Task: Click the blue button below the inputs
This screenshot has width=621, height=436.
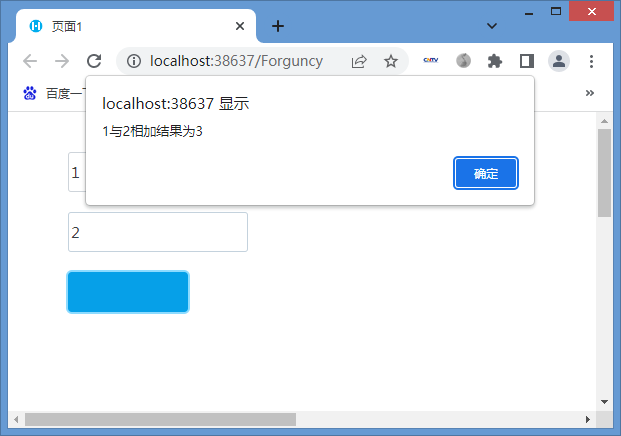Action: pyautogui.click(x=128, y=292)
